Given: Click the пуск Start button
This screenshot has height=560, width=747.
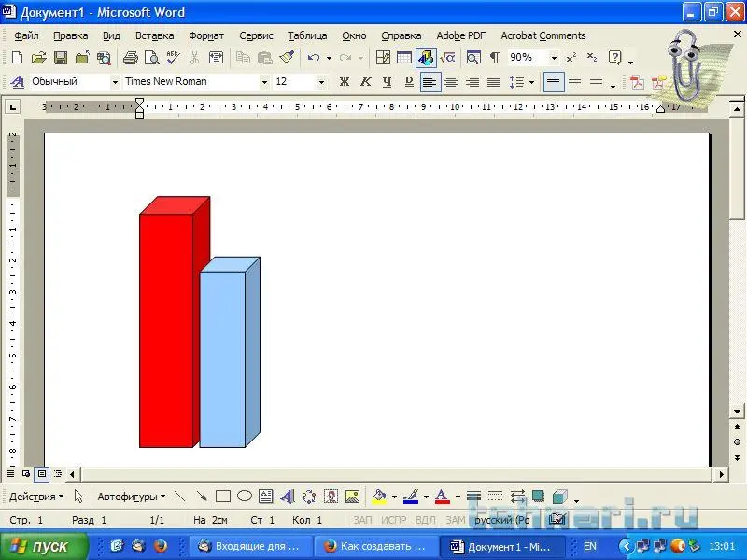Looking at the screenshot, I should point(42,546).
